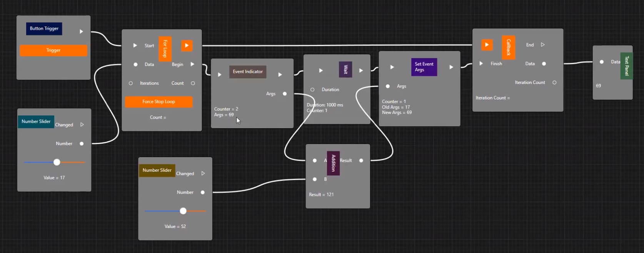Screen dimensions: 644x253
Task: Select the Addition node B input port
Action: click(315, 179)
